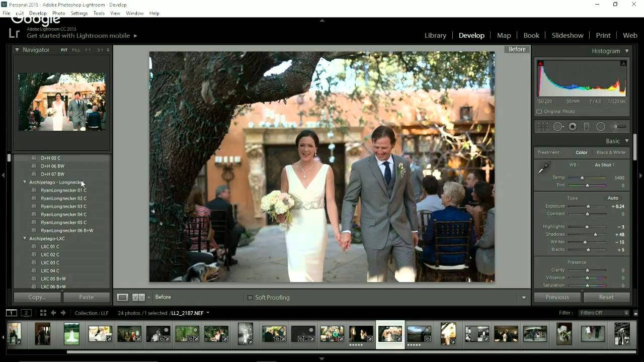Open Get started with Lightroom mobile

click(82, 36)
